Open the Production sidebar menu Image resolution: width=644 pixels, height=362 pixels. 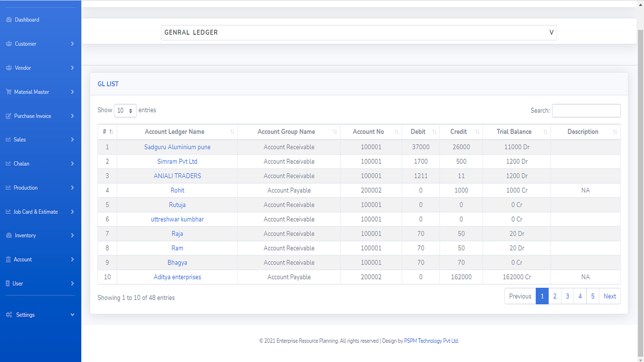[26, 188]
